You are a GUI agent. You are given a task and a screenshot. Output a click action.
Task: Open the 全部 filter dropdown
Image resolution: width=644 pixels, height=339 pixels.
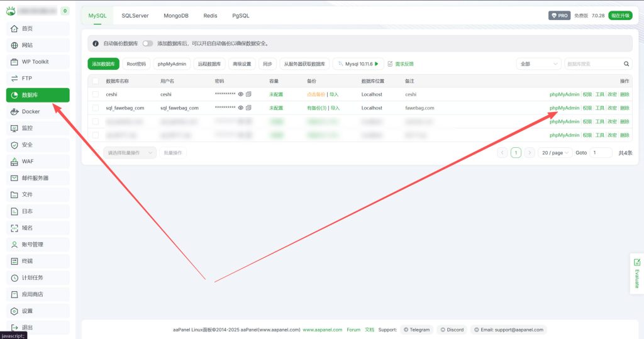click(538, 64)
